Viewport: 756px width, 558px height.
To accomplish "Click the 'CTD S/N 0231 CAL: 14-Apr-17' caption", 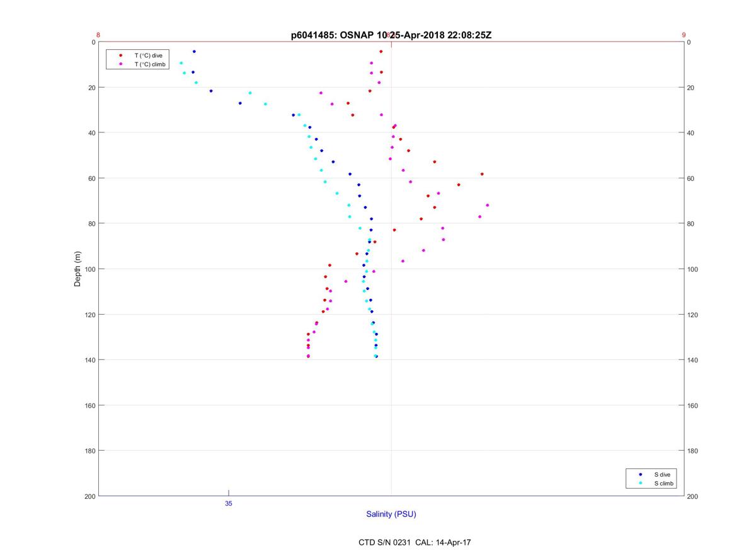I will (x=415, y=542).
